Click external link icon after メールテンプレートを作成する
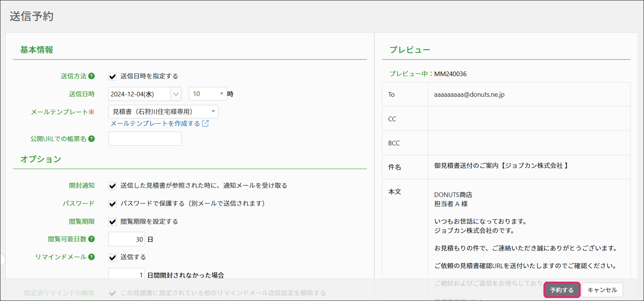Viewport: 644px width, 301px height. (205, 124)
